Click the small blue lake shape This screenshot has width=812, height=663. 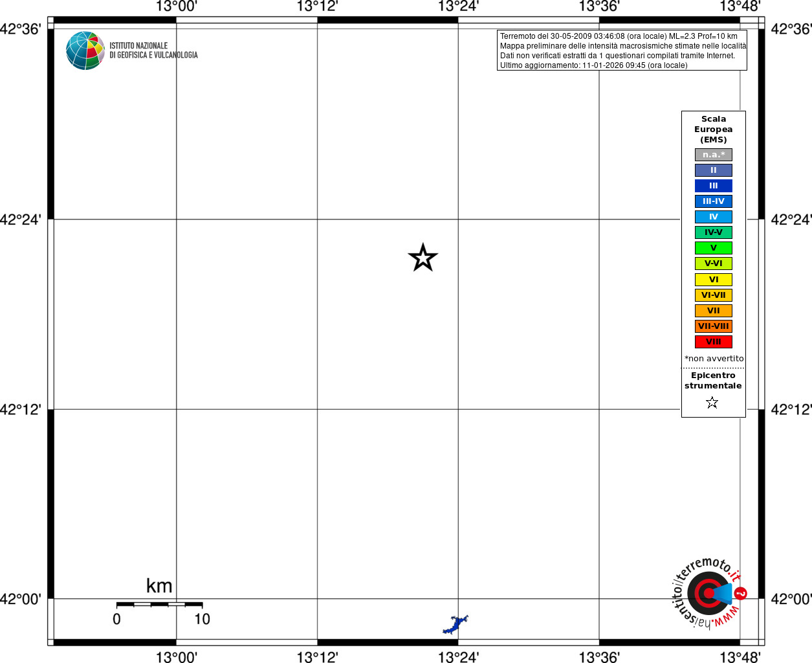(x=455, y=625)
